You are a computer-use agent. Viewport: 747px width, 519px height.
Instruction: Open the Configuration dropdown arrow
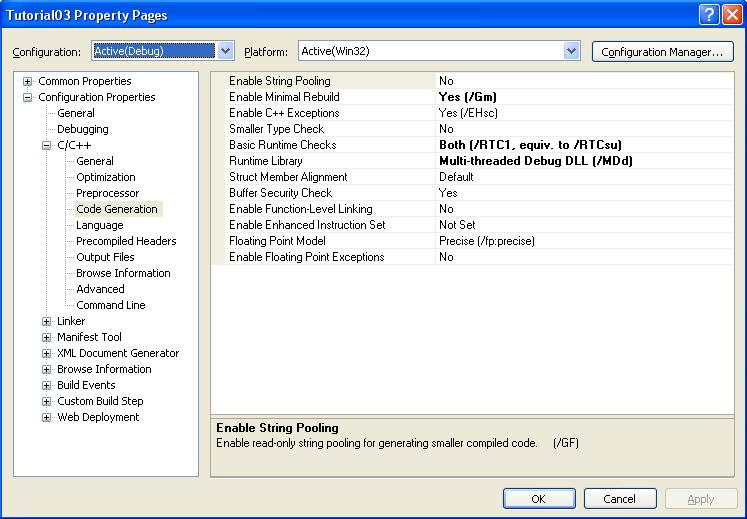point(226,51)
